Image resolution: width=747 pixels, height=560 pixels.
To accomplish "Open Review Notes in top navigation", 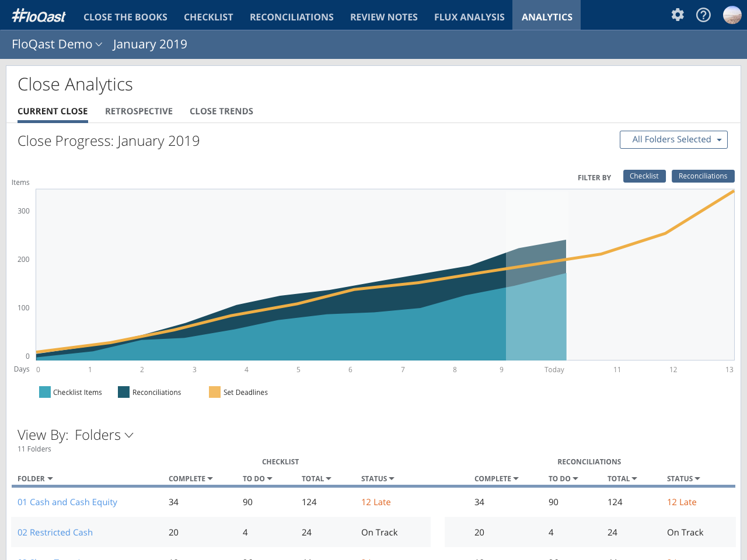I will (x=384, y=17).
